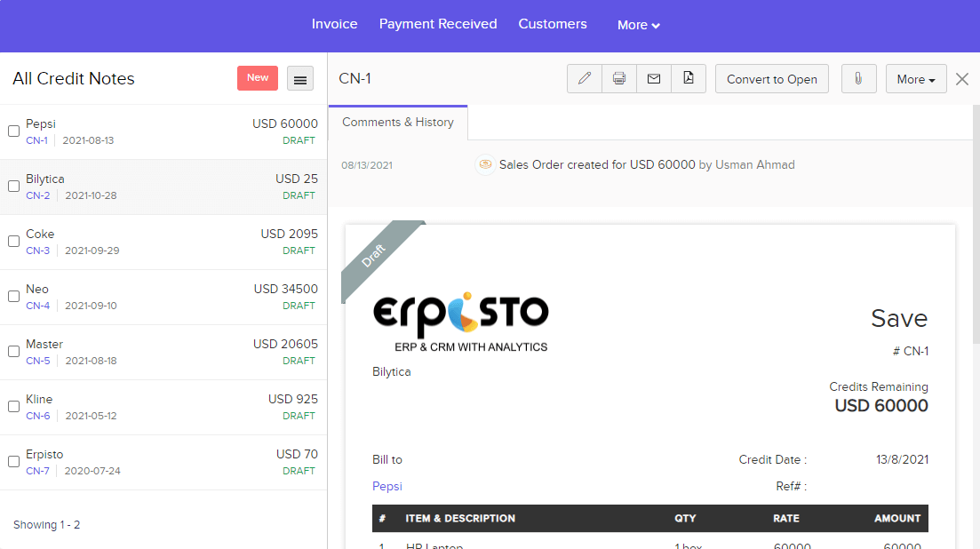
Task: Click the sales order history icon
Action: (x=485, y=165)
